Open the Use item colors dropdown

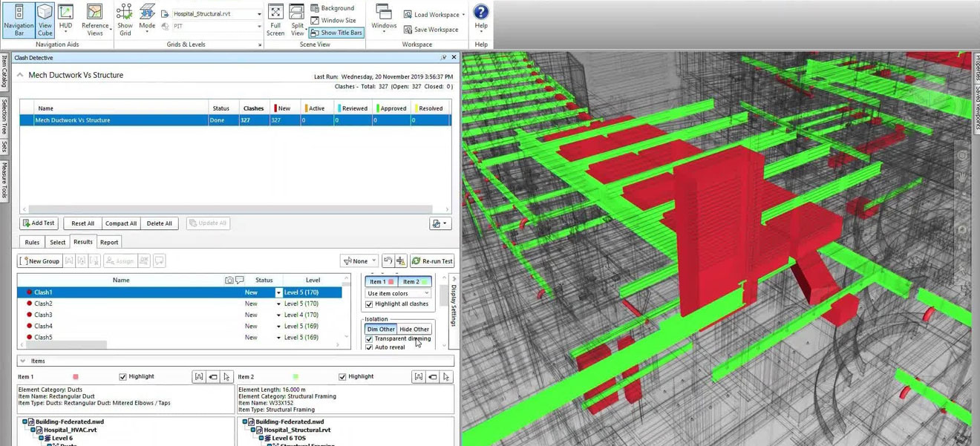pyautogui.click(x=398, y=293)
